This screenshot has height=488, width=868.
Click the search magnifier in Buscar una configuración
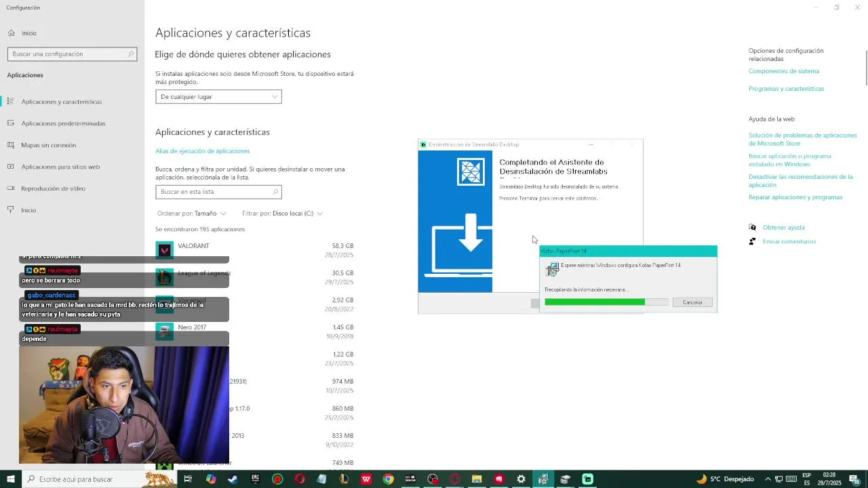coord(131,54)
